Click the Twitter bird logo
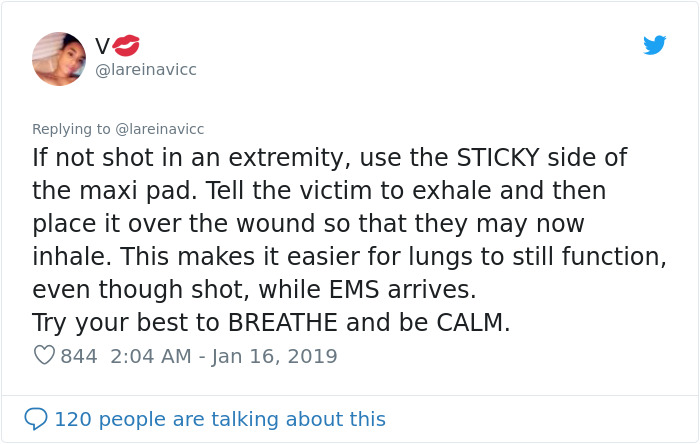700x444 pixels. (655, 46)
